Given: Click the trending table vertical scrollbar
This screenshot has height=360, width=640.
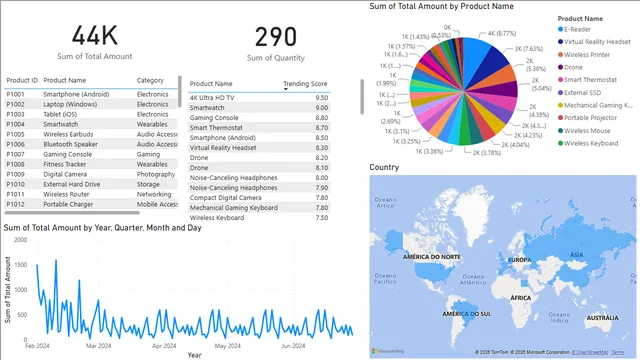Looking at the screenshot, I should coord(362,97).
